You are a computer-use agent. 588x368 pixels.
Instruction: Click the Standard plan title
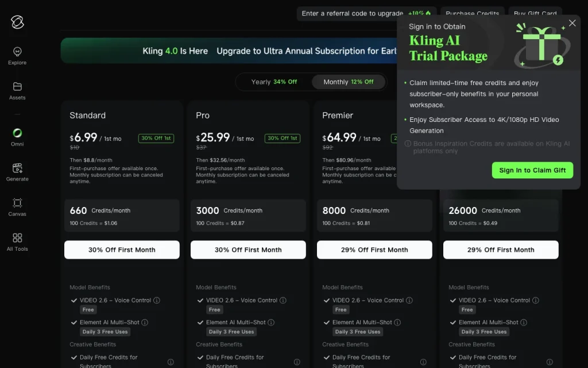click(88, 115)
